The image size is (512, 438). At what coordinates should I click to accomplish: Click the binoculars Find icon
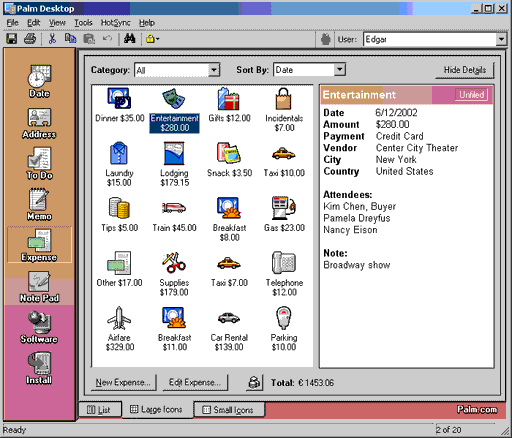[x=129, y=39]
